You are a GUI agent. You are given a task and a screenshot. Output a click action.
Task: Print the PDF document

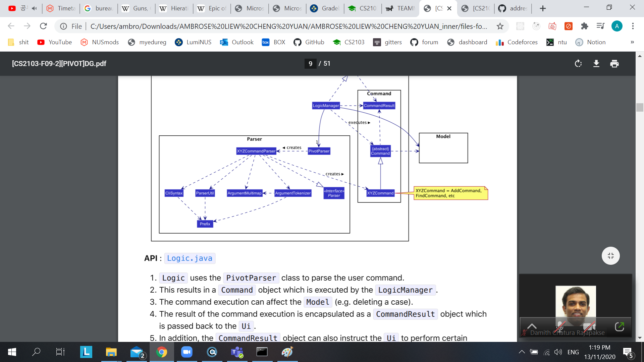614,64
